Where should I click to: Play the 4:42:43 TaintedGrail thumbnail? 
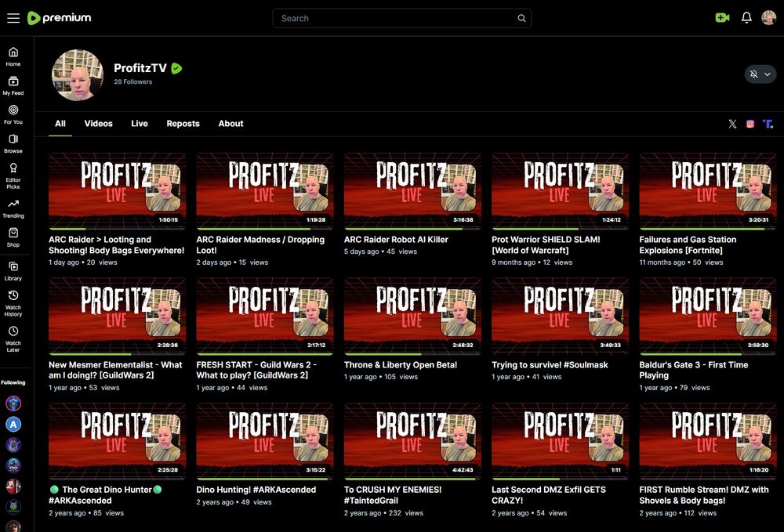pos(412,442)
